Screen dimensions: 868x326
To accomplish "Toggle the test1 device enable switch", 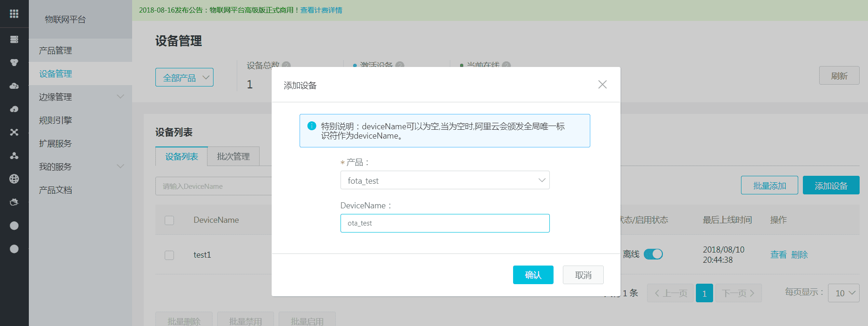I will click(653, 254).
